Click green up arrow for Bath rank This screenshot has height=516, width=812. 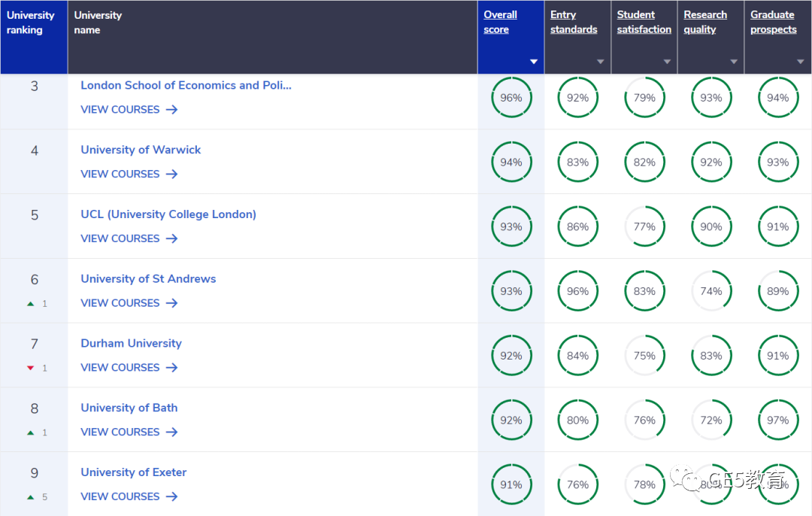point(31,433)
